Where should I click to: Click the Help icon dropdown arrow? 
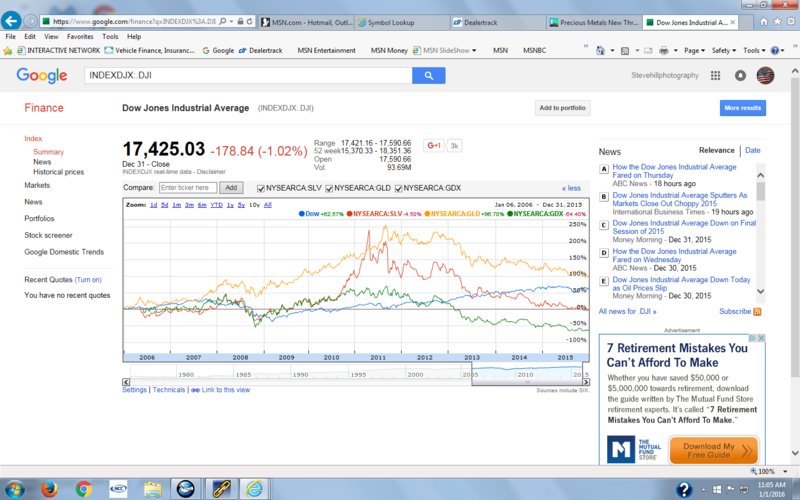click(783, 51)
